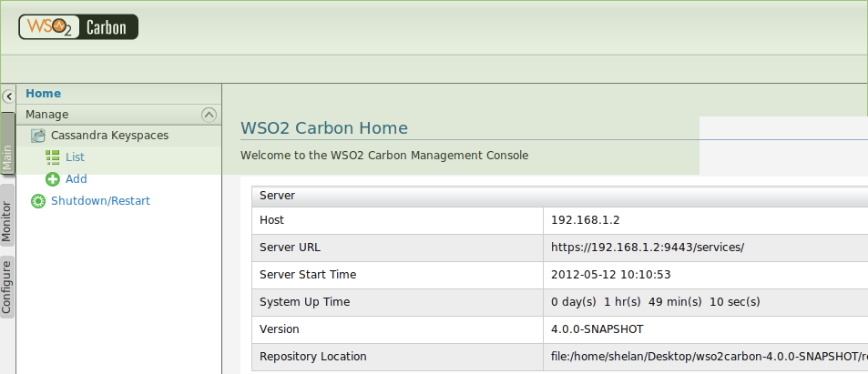This screenshot has width=868, height=374.
Task: Click the Welcome to the WSO2 Carbon text
Action: pyautogui.click(x=384, y=156)
